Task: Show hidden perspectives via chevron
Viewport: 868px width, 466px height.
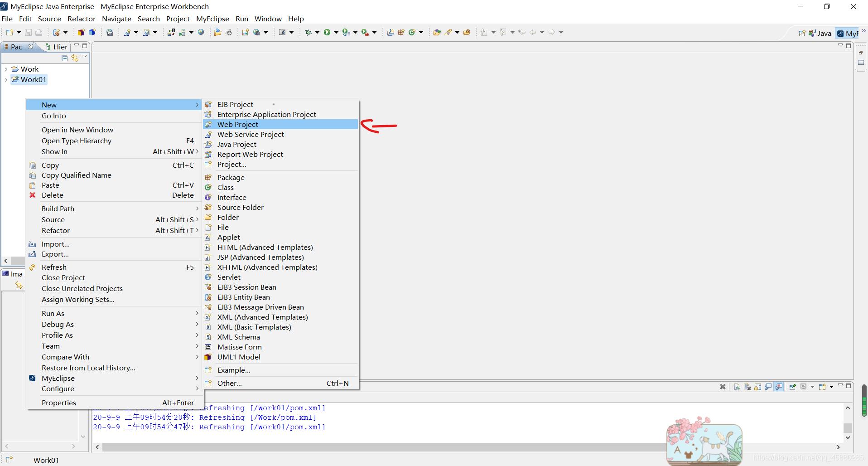Action: click(x=863, y=31)
